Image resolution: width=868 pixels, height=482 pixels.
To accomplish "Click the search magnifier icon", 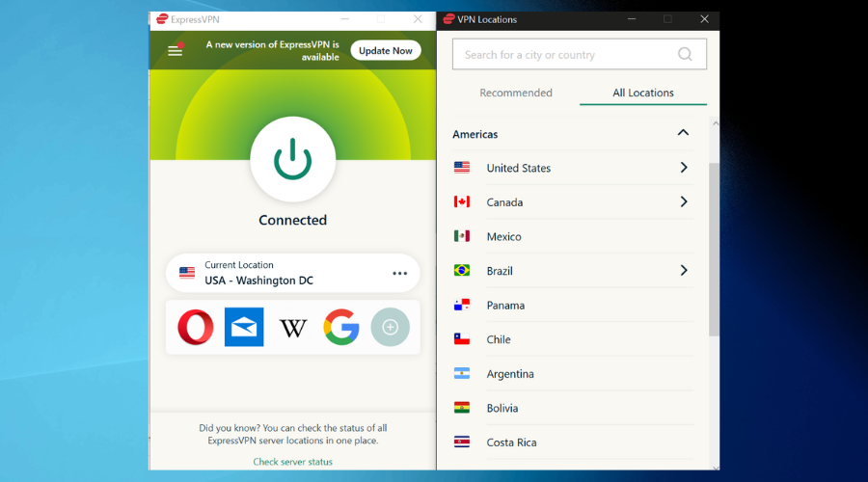I will [685, 54].
